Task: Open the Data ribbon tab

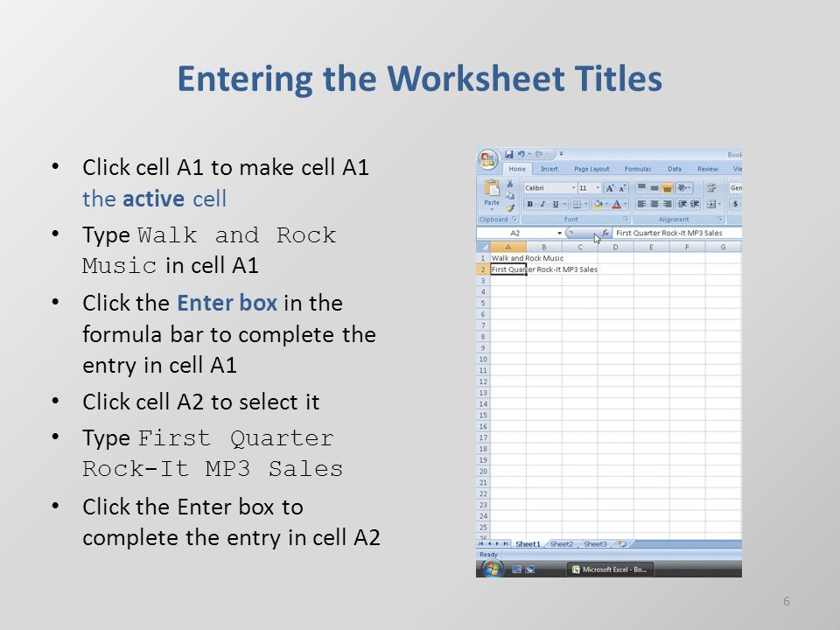Action: pyautogui.click(x=675, y=169)
